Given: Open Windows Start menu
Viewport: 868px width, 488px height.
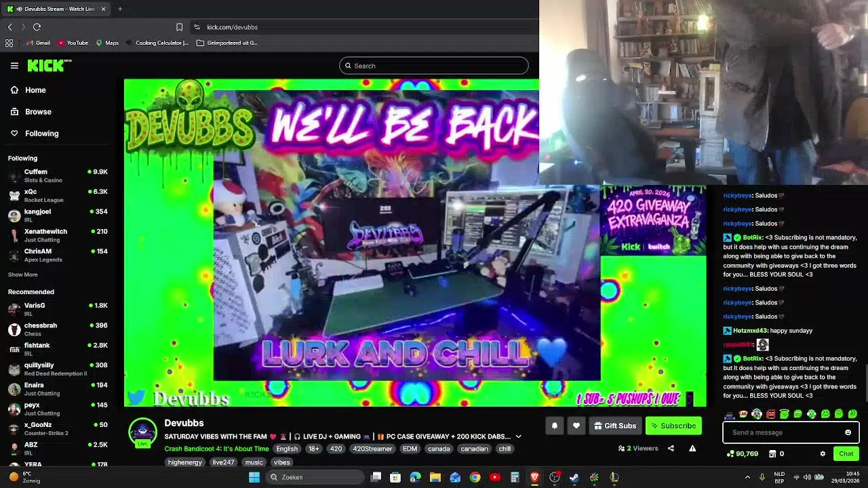Looking at the screenshot, I should tap(254, 477).
